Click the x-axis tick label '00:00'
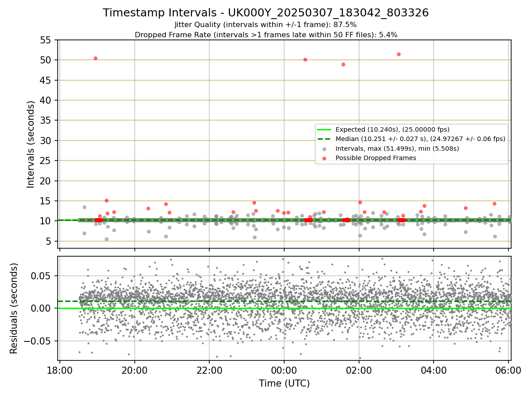This screenshot has width=532, height=399. click(284, 370)
